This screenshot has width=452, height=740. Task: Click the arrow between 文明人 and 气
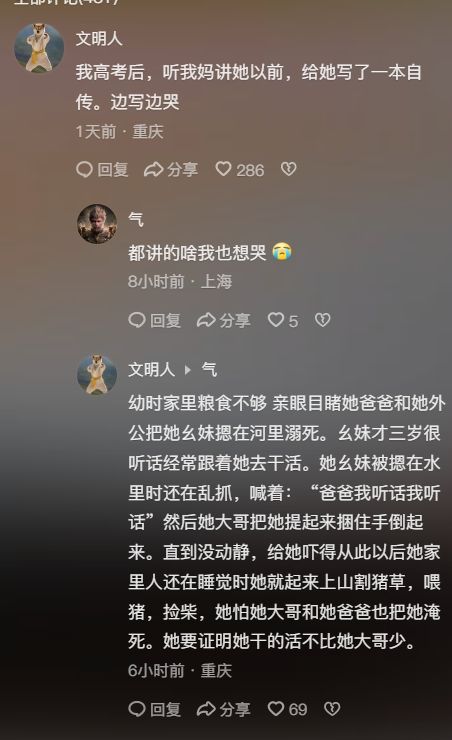coord(187,370)
